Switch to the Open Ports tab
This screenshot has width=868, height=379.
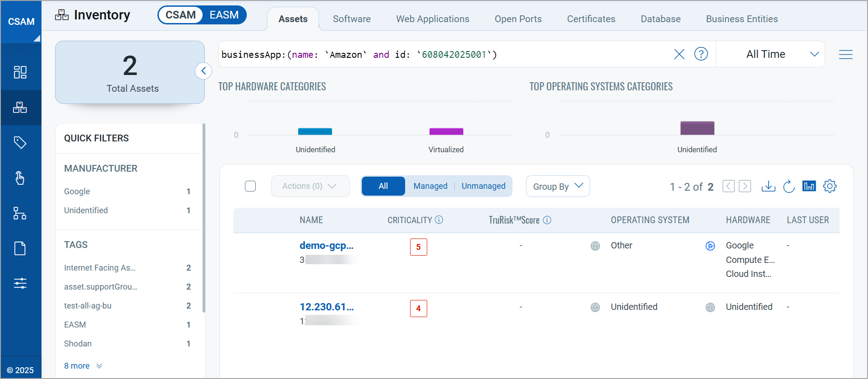pos(518,19)
